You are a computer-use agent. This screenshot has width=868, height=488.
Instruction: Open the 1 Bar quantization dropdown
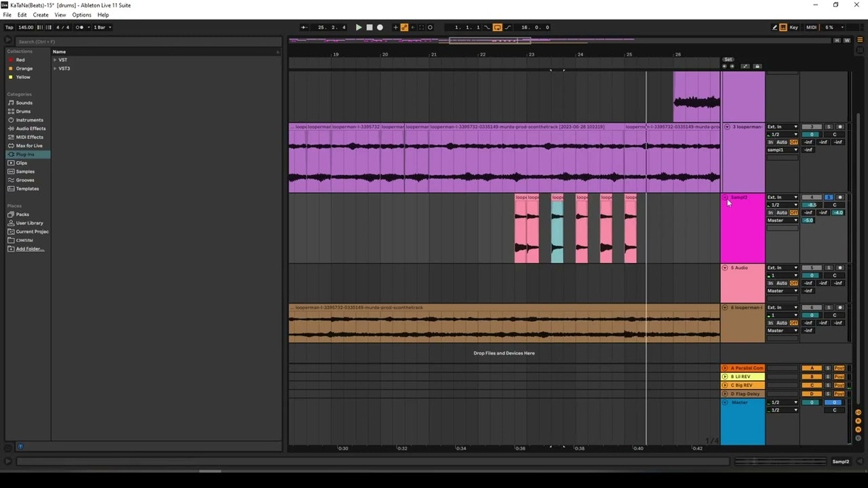click(103, 27)
